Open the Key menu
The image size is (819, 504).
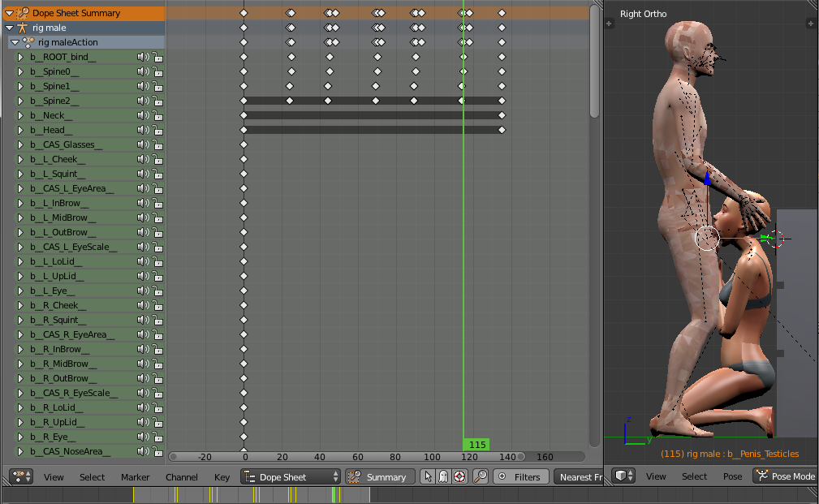(222, 477)
